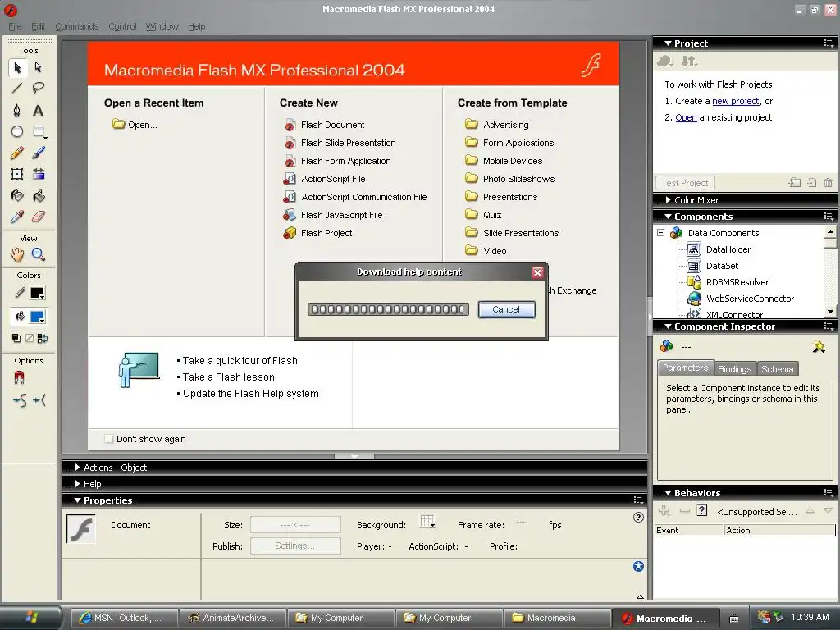Select the Paint Bucket tool
Image resolution: width=840 pixels, height=630 pixels.
(x=38, y=195)
